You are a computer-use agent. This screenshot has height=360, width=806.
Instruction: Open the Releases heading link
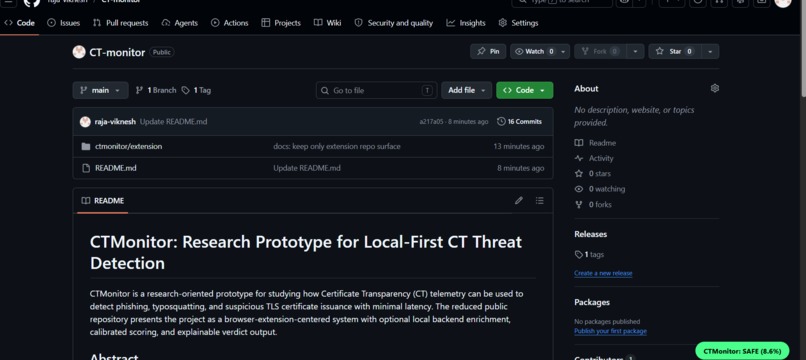591,234
